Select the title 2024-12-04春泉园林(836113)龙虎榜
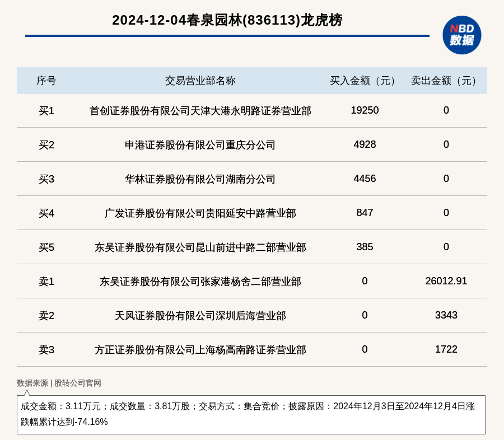The width and height of the screenshot is (504, 440). pos(227,20)
